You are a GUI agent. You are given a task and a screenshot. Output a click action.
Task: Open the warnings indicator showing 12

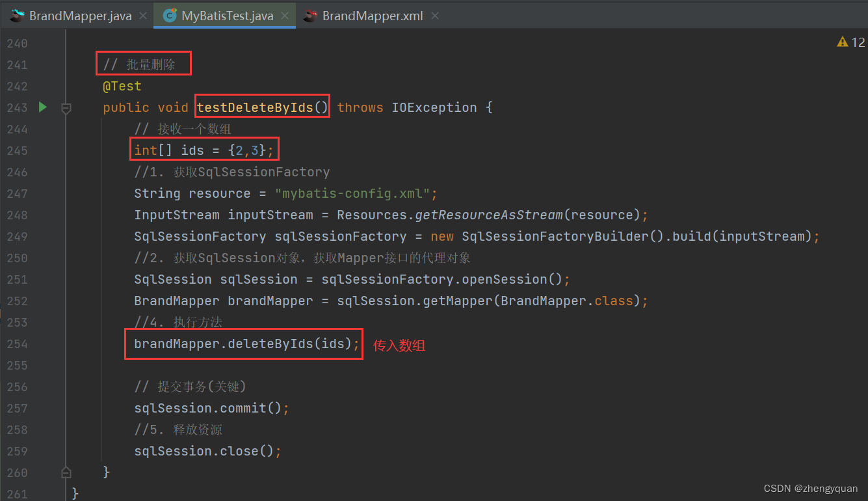tap(851, 42)
